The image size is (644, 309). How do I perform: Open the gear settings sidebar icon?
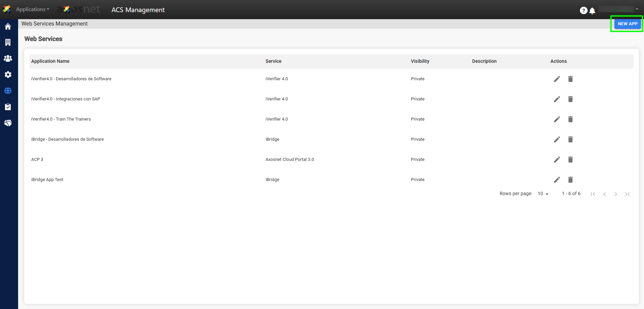click(8, 75)
